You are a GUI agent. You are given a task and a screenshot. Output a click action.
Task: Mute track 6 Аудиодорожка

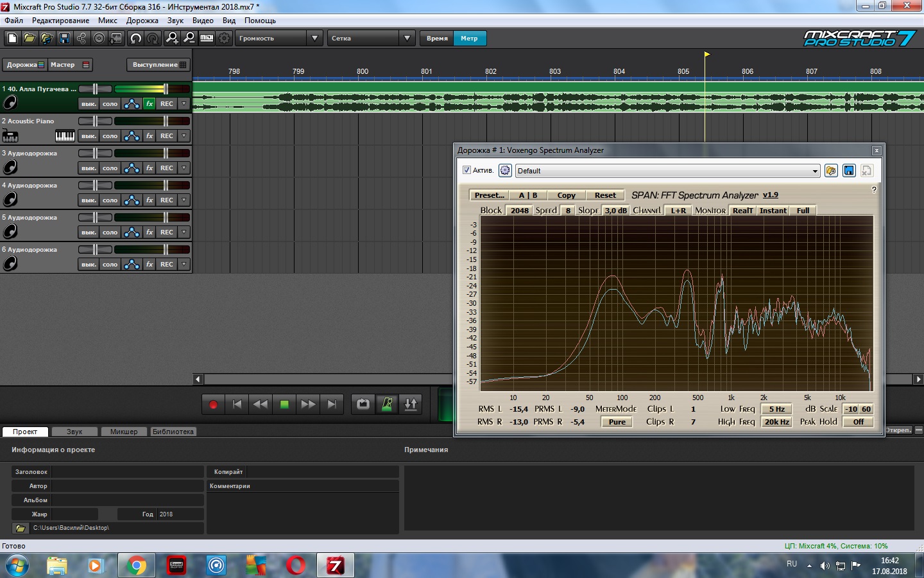89,265
